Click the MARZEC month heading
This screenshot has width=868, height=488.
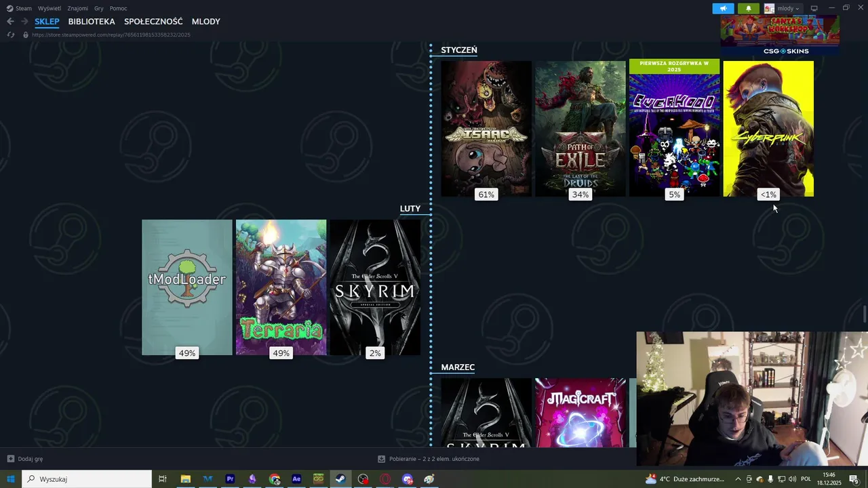tap(458, 367)
